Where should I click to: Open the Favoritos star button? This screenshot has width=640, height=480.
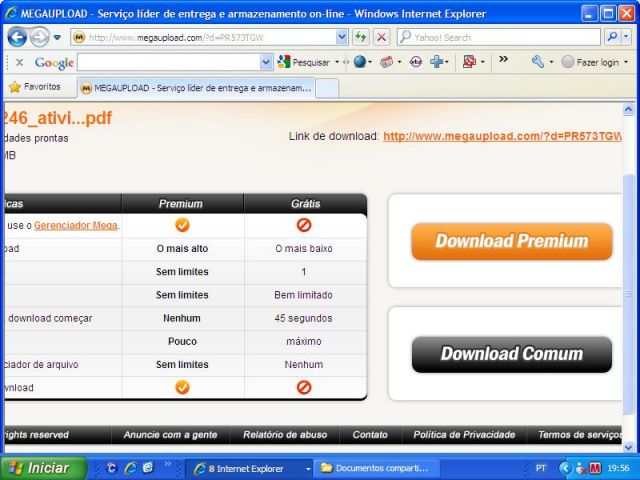(35, 87)
